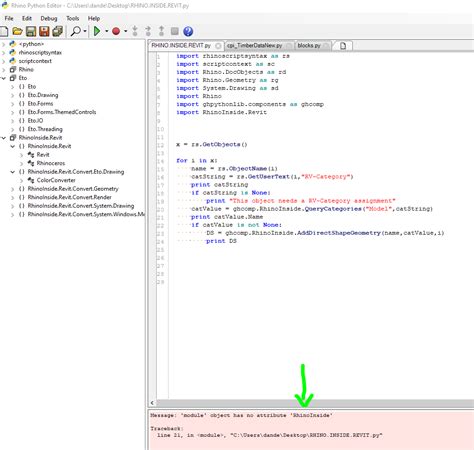
Task: Select ColorConverter class in tree
Action: tap(56, 180)
